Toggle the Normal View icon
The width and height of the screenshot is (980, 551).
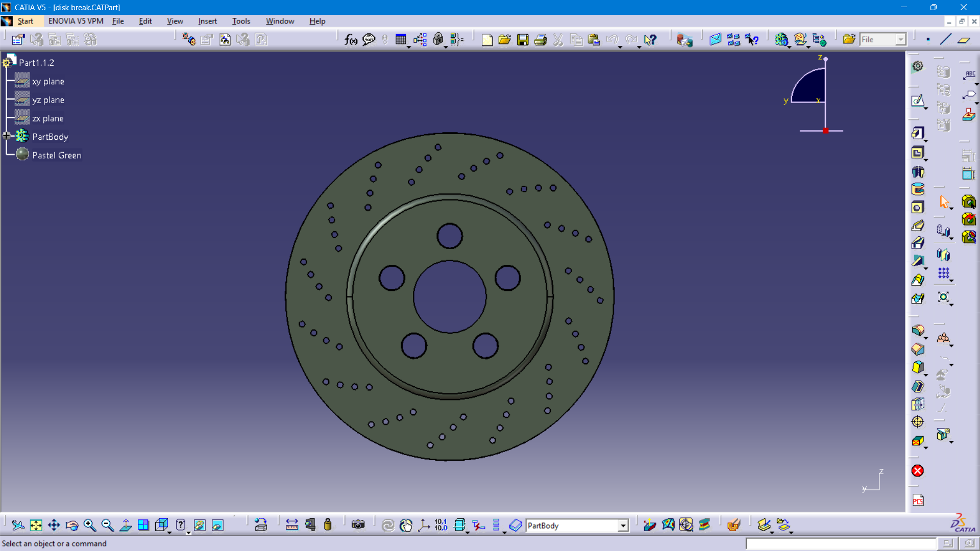pyautogui.click(x=126, y=525)
